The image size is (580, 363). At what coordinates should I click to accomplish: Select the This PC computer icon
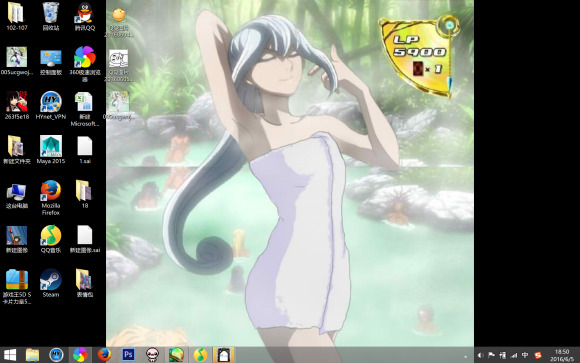16,192
